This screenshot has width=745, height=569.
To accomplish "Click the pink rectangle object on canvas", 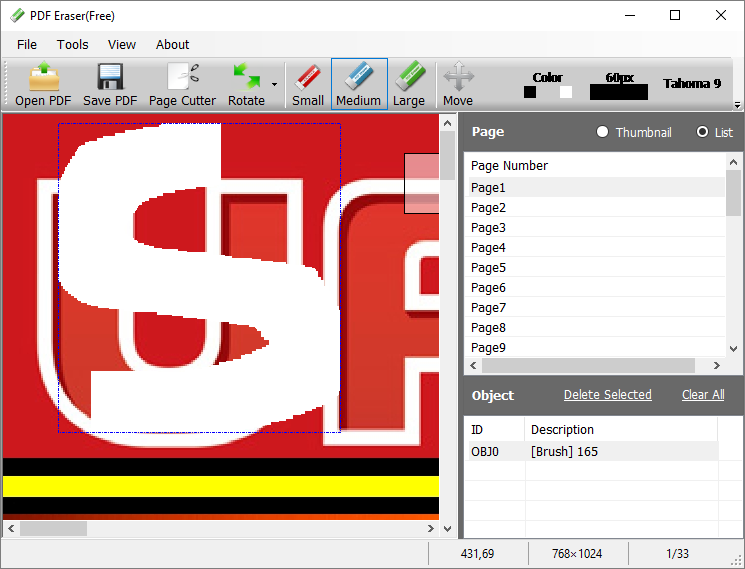I will click(422, 183).
